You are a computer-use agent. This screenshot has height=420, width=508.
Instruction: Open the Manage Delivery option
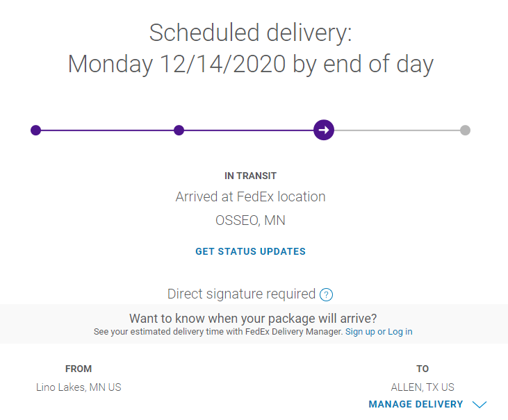(x=416, y=404)
